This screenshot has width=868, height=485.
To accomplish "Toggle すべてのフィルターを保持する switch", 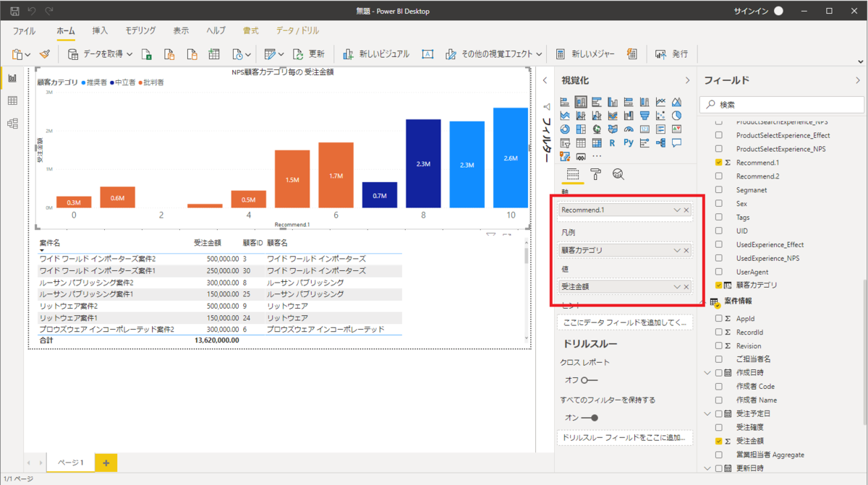I will [589, 418].
